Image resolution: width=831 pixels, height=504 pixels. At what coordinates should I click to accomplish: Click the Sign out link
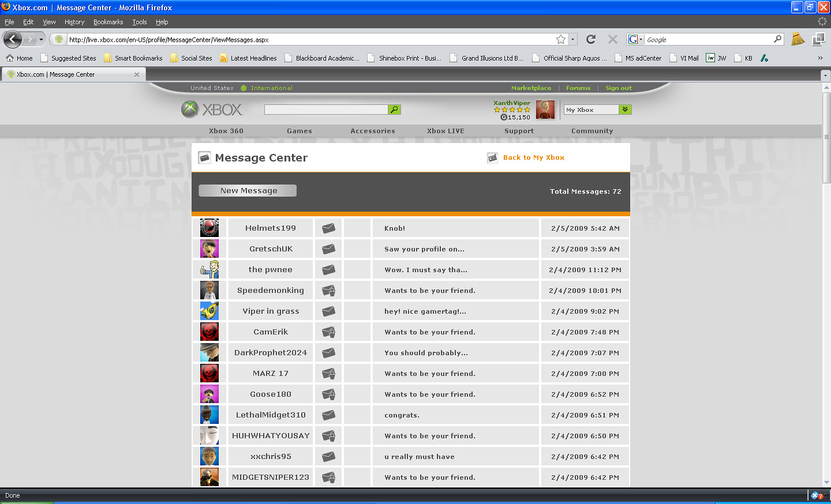619,88
